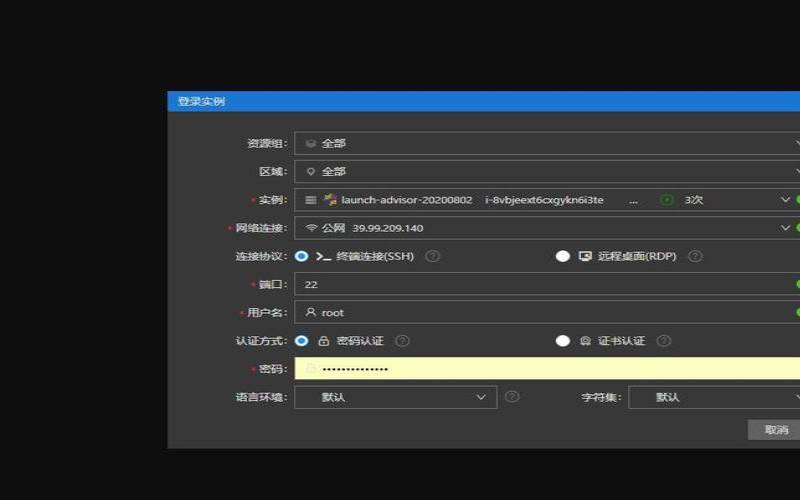Click help icon beside 语言环境 dropdown
This screenshot has height=500, width=800.
[512, 396]
